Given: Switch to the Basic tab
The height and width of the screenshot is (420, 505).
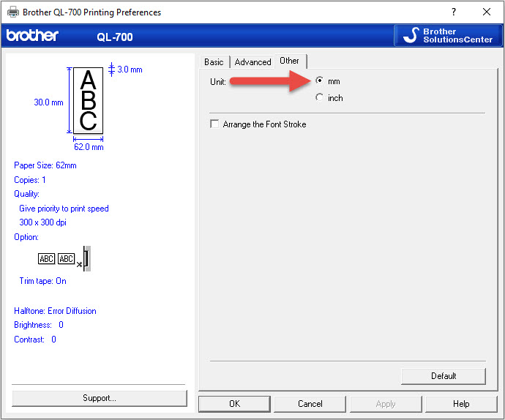Looking at the screenshot, I should coord(214,62).
